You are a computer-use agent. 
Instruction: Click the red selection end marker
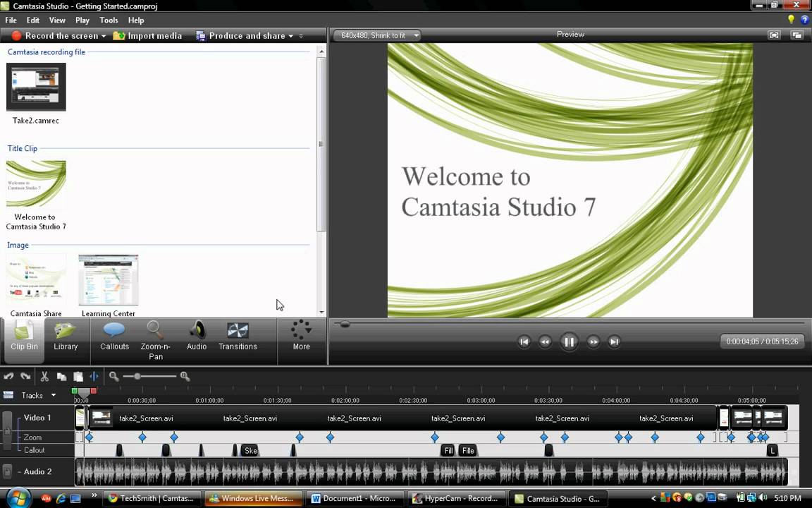[x=94, y=391]
